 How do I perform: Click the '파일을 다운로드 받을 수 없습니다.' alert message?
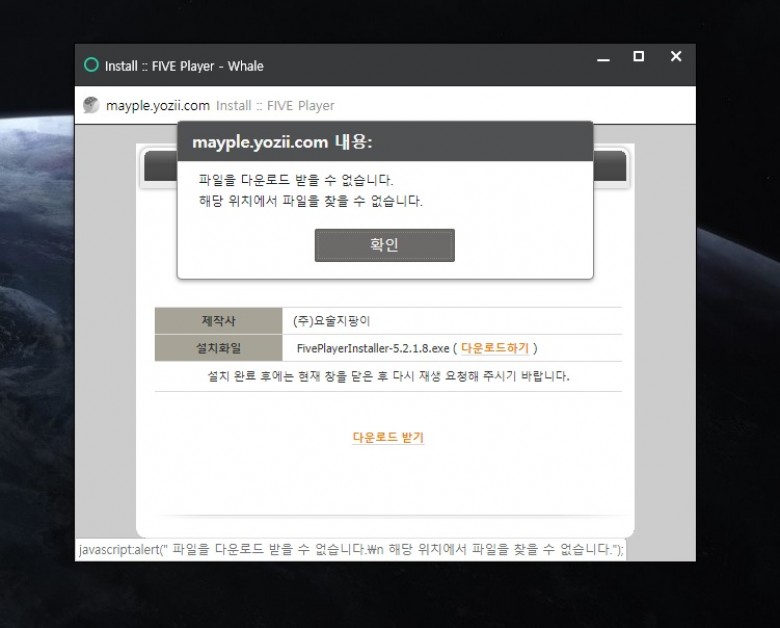[x=296, y=180]
